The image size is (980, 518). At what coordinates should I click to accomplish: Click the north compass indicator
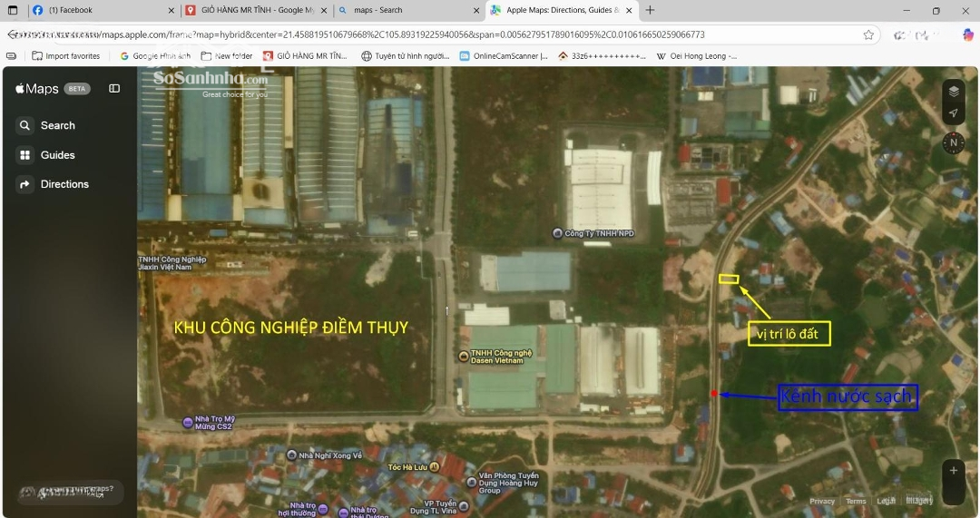(953, 142)
